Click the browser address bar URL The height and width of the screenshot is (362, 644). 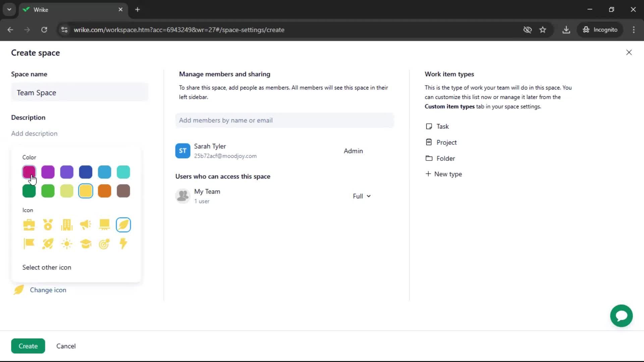tap(179, 30)
